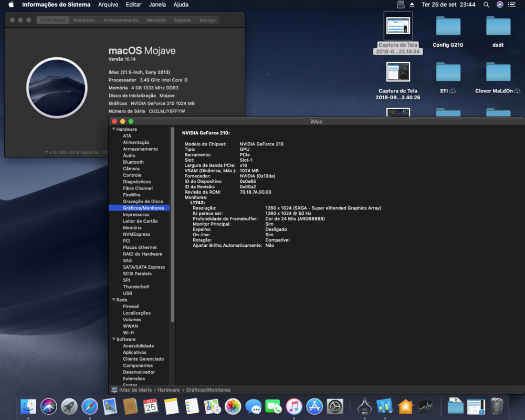Click Spotlight magnifier in menu bar
The height and width of the screenshot is (420, 525).
(x=486, y=5)
